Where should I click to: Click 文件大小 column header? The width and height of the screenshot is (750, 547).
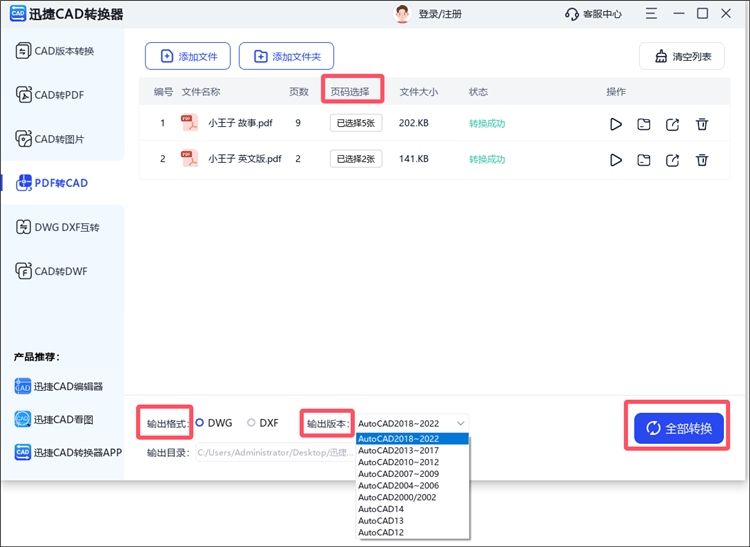click(x=419, y=91)
